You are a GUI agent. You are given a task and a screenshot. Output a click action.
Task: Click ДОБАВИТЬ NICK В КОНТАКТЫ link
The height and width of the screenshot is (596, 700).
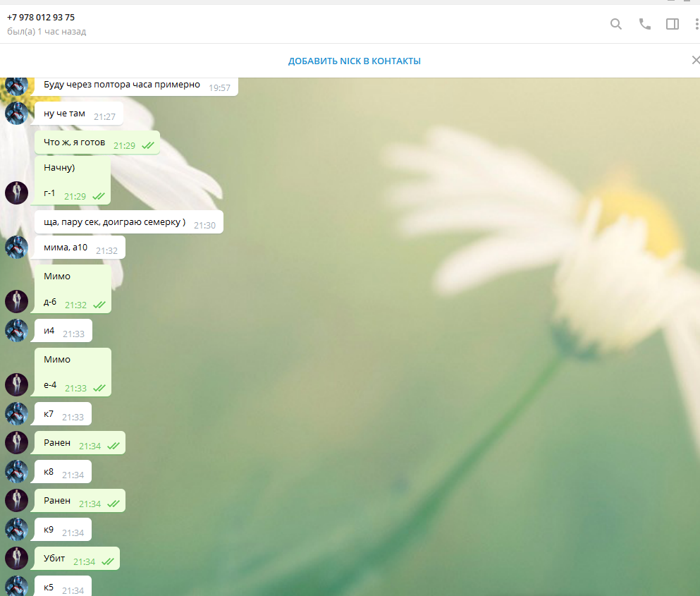point(355,61)
